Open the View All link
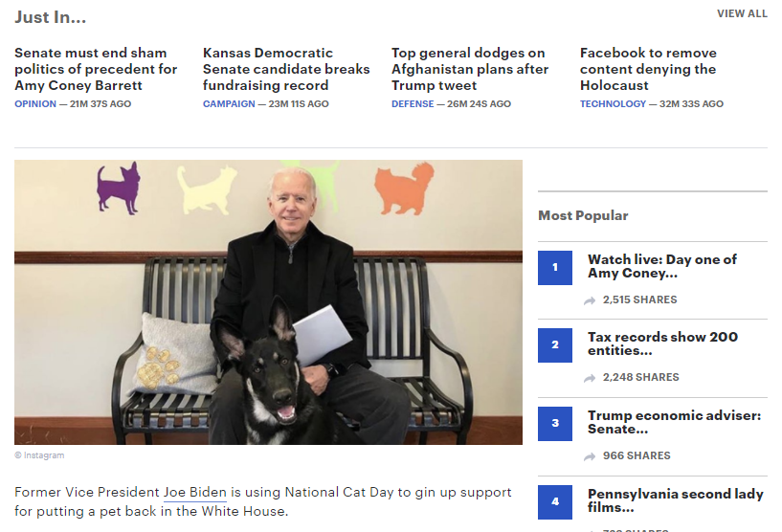782x532 pixels. (x=742, y=14)
